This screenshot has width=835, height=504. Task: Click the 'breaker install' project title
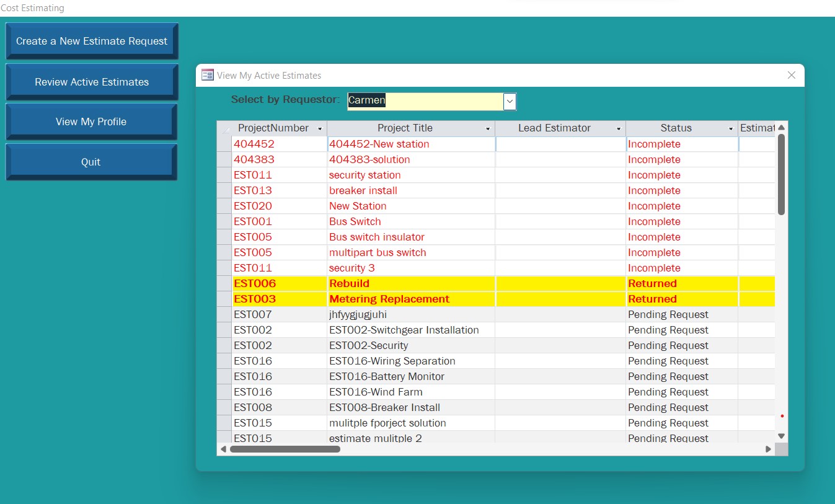point(363,190)
